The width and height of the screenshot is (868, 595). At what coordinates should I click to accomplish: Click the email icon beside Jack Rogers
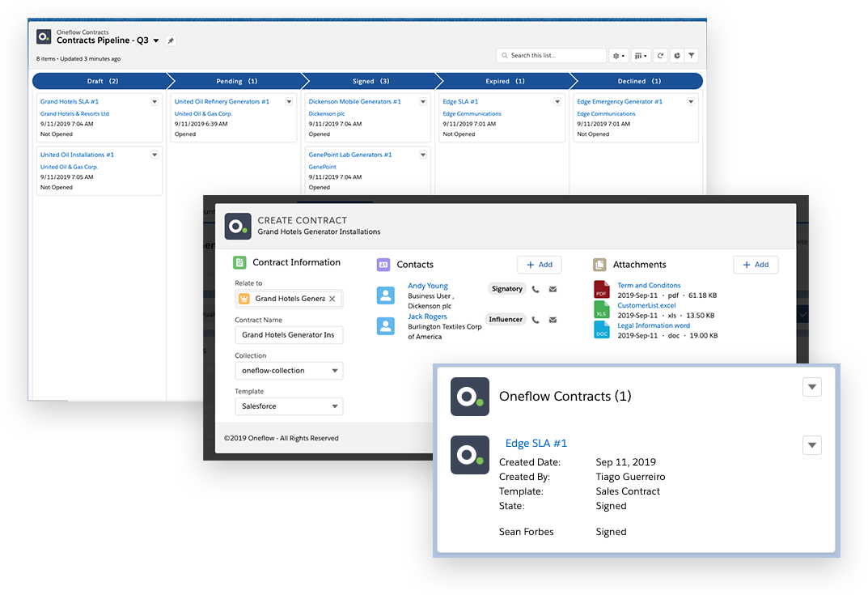[554, 319]
